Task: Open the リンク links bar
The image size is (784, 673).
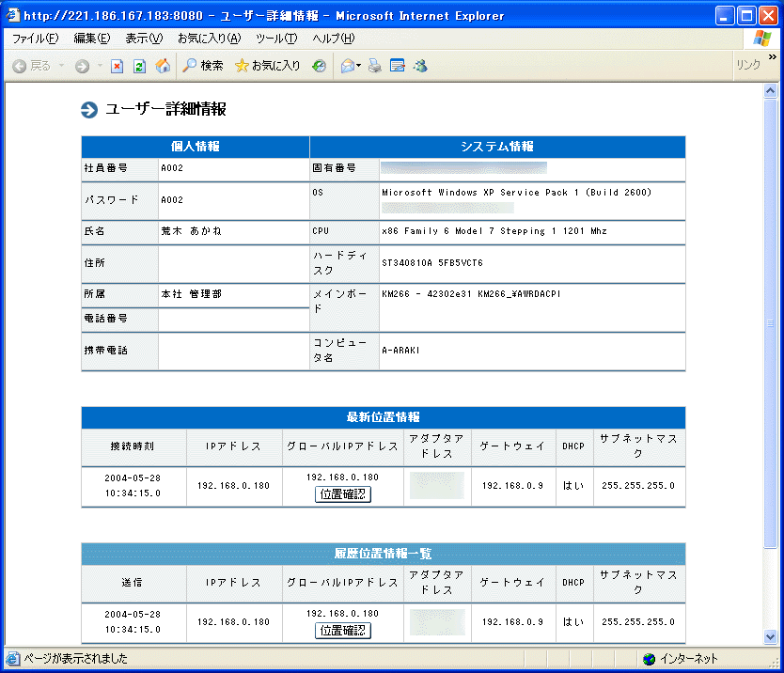Action: click(748, 65)
